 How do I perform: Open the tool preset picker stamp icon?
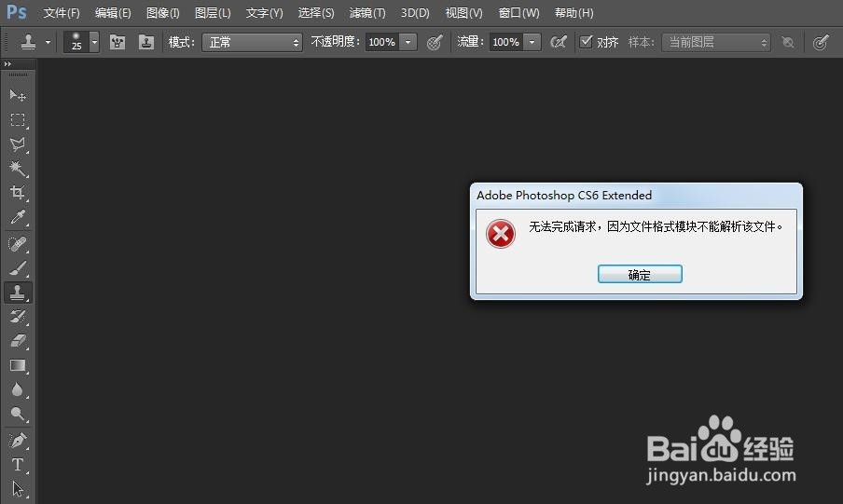pyautogui.click(x=28, y=42)
